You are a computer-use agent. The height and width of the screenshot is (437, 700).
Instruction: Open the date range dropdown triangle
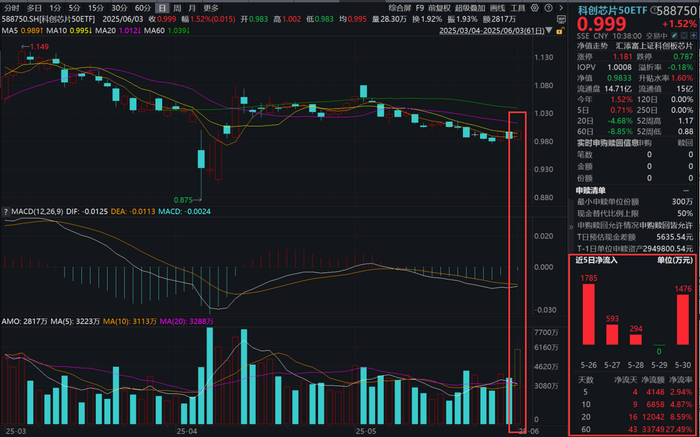point(549,31)
